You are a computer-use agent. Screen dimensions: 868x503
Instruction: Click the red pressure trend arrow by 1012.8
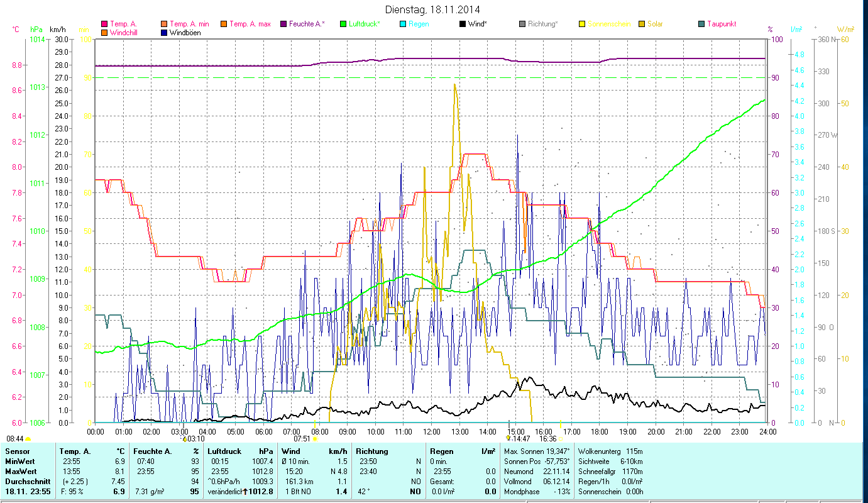246,491
